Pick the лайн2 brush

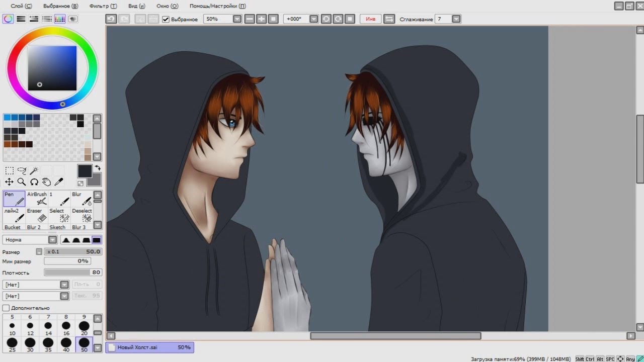pyautogui.click(x=14, y=215)
